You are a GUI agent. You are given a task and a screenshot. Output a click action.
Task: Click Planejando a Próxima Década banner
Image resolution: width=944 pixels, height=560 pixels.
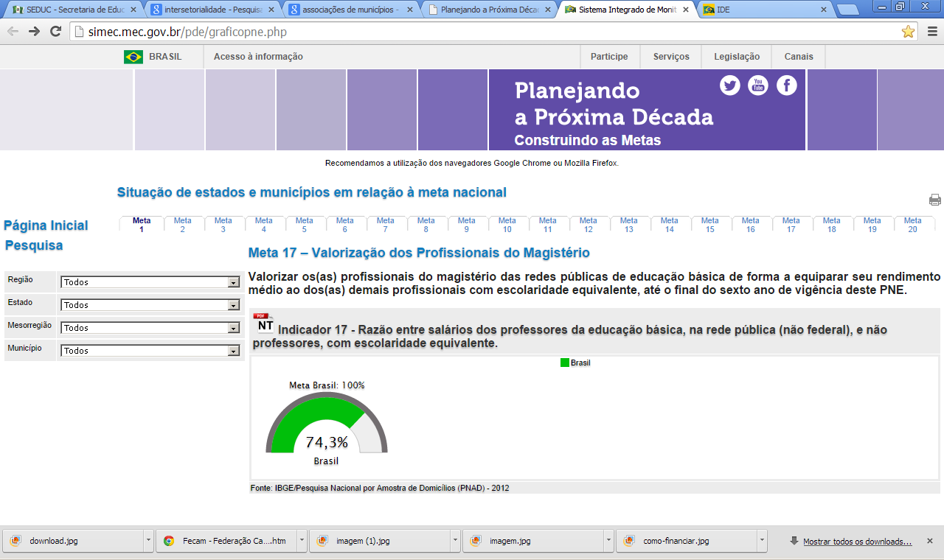point(647,110)
